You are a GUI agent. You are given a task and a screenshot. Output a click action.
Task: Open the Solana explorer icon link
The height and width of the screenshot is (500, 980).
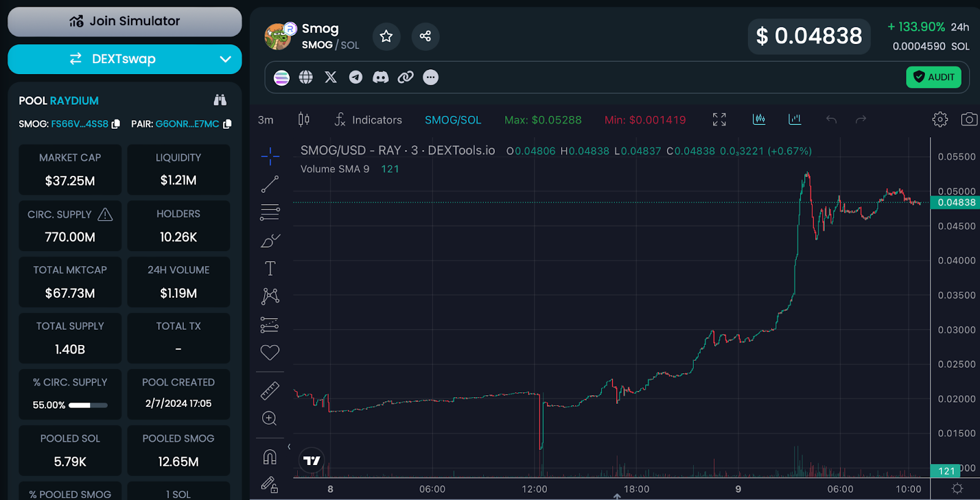[282, 77]
